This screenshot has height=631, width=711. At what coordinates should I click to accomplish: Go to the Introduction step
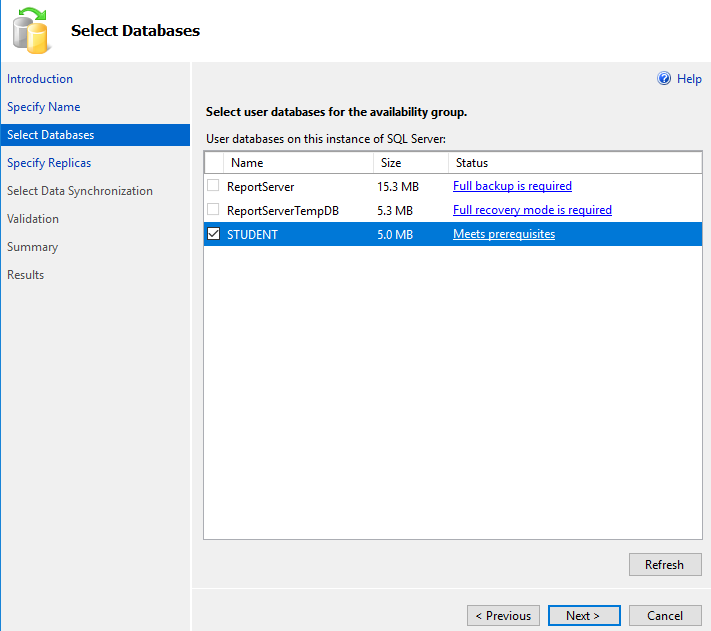[x=40, y=79]
